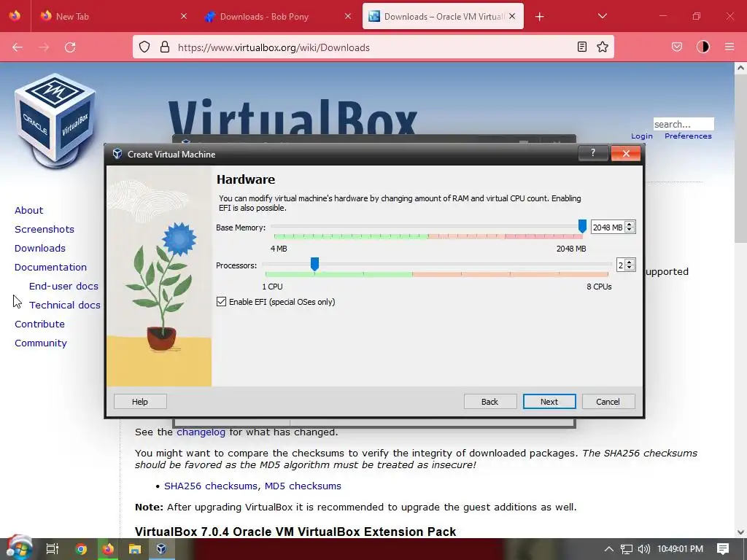This screenshot has height=560, width=747.
Task: Open the Firefox hamburger menu
Action: click(729, 47)
